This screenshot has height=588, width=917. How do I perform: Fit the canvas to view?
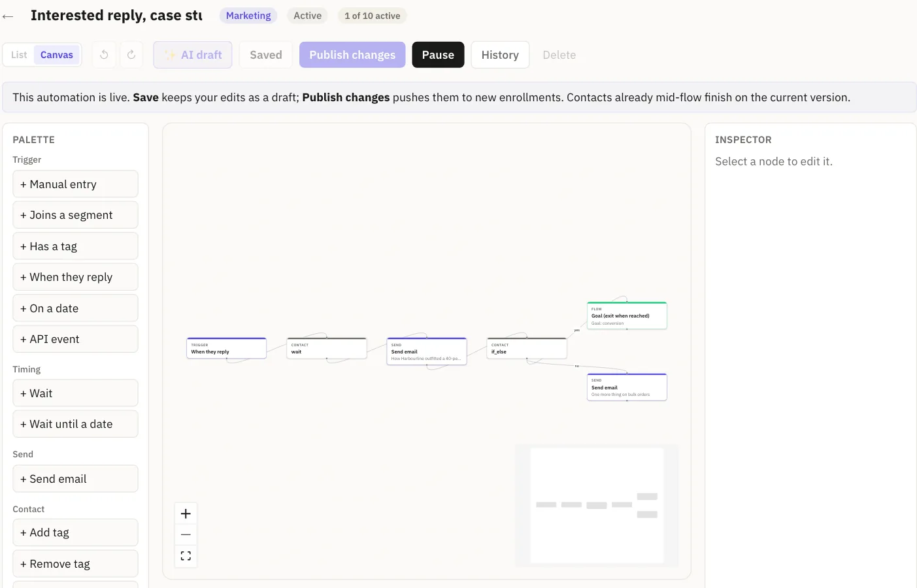[x=186, y=556]
